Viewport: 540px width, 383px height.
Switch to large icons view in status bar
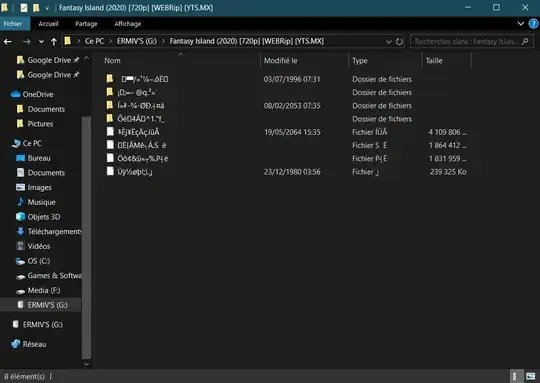point(531,376)
